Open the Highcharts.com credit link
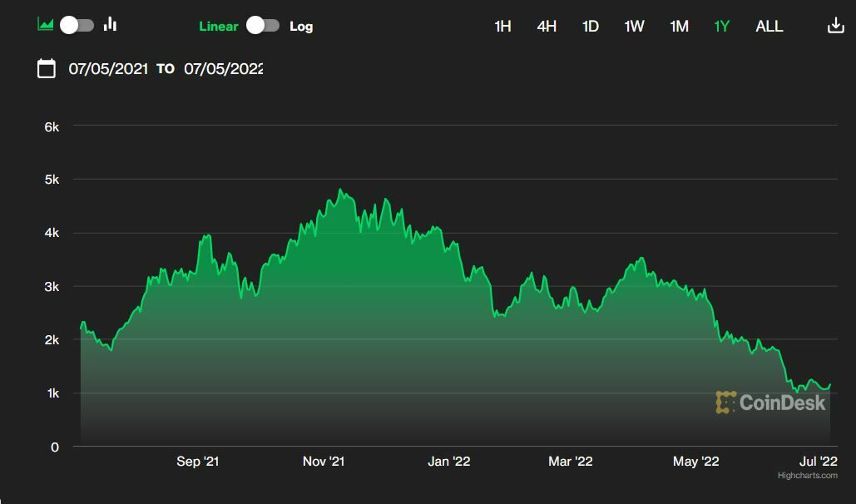This screenshot has height=504, width=856. (807, 476)
